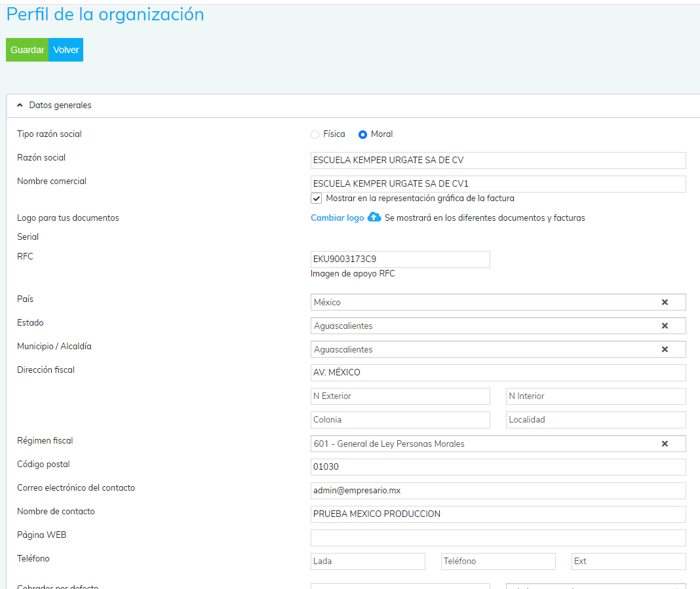The image size is (700, 589).
Task: Click the N Exterior input field
Action: click(400, 396)
